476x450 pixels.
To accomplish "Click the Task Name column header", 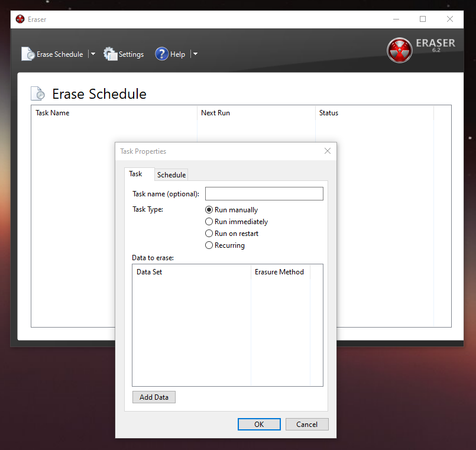I will (114, 113).
